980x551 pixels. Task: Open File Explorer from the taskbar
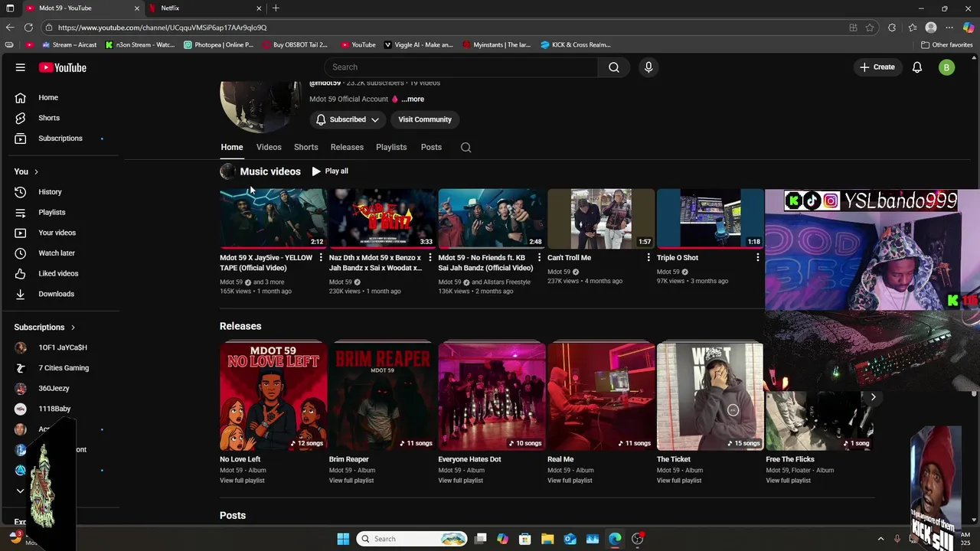click(x=547, y=539)
